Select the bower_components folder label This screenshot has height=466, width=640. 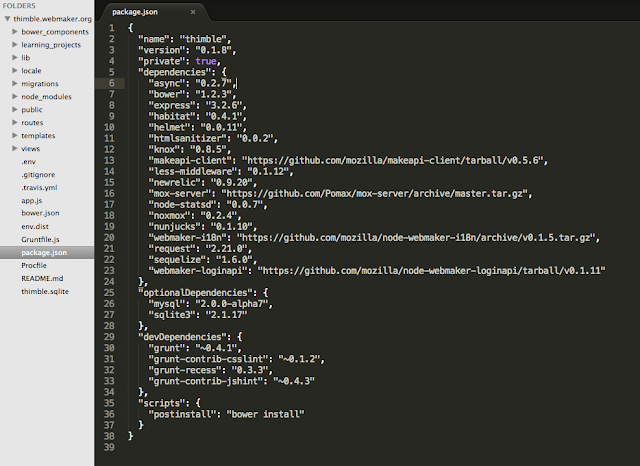[55, 32]
